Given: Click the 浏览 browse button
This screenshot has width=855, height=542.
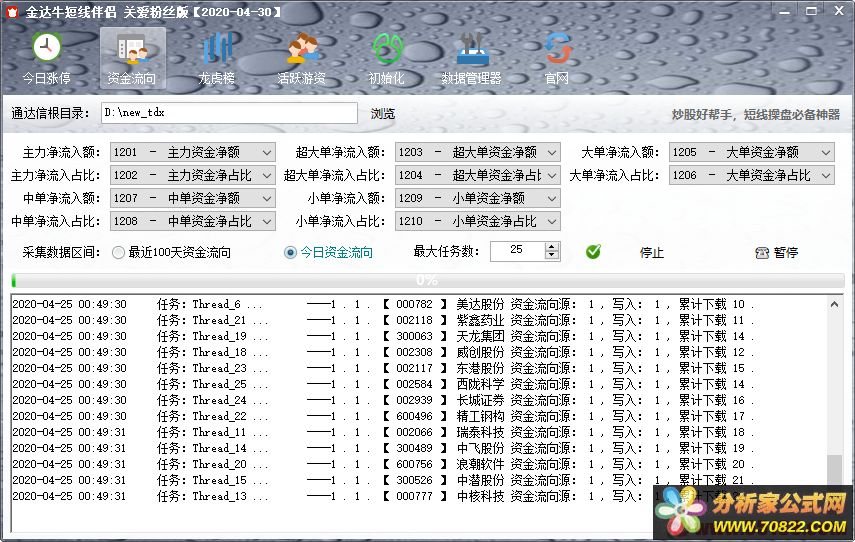Looking at the screenshot, I should point(383,113).
